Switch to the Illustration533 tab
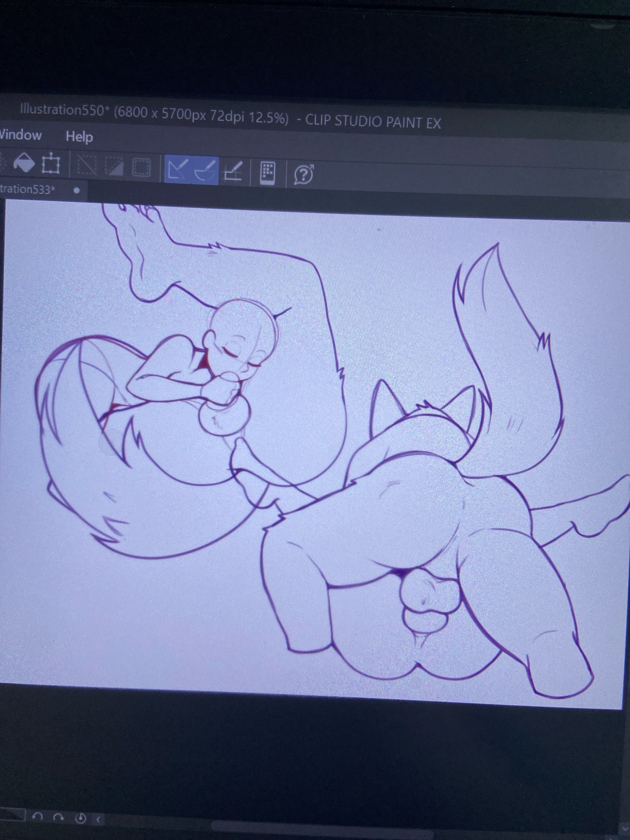 tap(27, 189)
